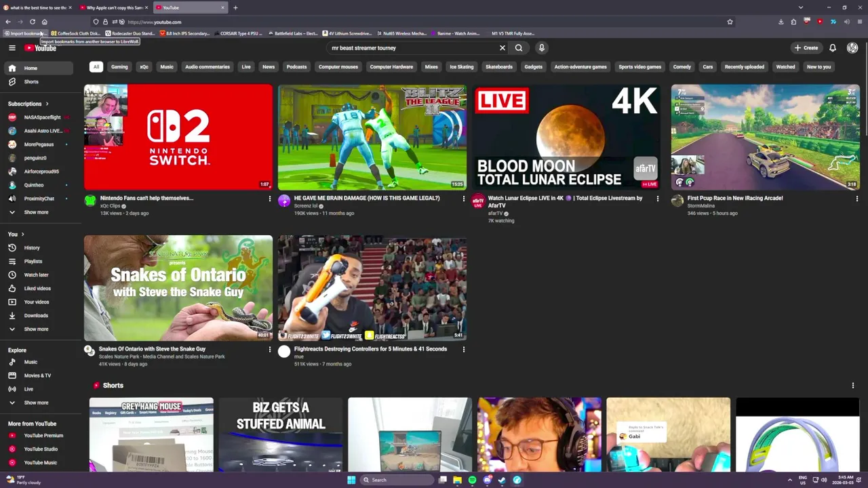Bookmark this page with the star

(x=730, y=22)
